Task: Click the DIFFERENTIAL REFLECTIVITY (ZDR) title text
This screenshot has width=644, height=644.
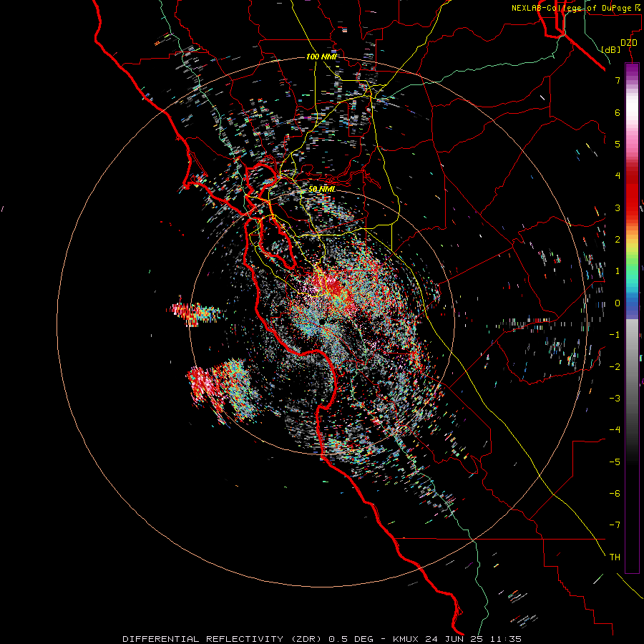Action: pos(223,639)
